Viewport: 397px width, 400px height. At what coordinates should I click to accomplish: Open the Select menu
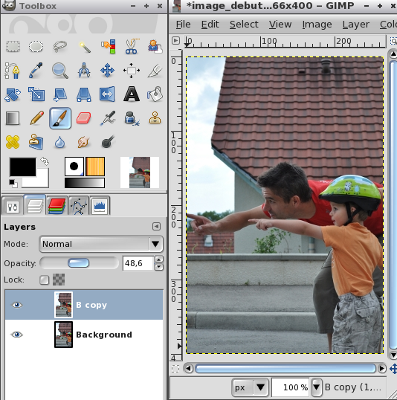[244, 24]
